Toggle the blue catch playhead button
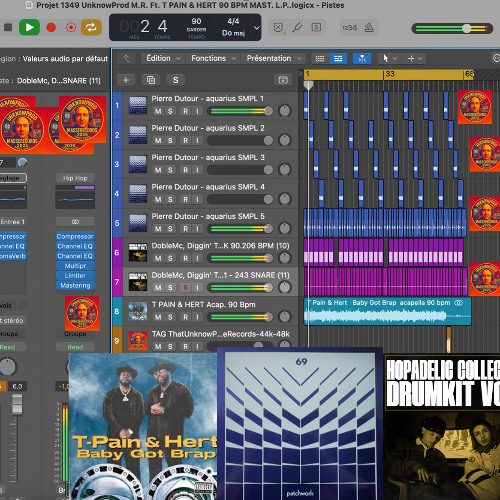The image size is (500, 500). 362,59
